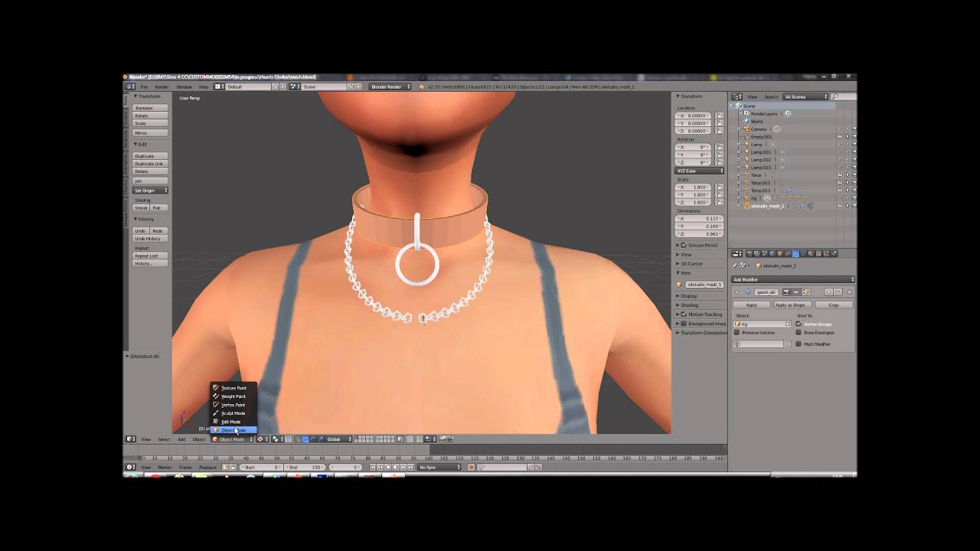The image size is (980, 551).
Task: Open the All Scenes outliner filter dropdown
Action: pyautogui.click(x=805, y=96)
